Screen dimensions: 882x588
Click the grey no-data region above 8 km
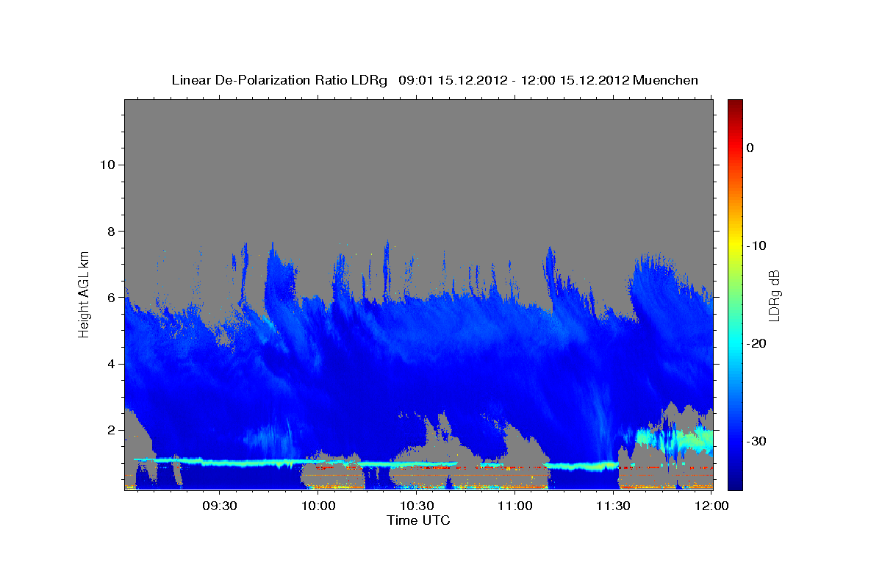(419, 165)
